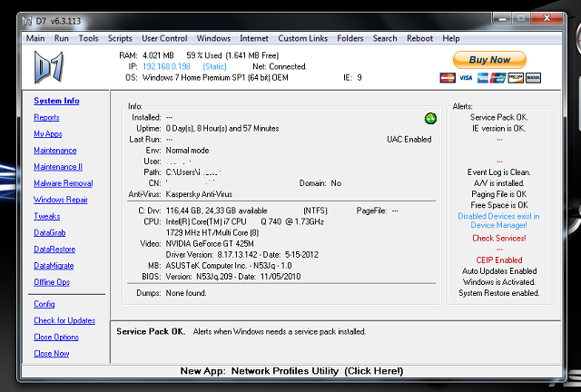
Task: Click Windows is Activated. alert
Action: [x=498, y=282]
